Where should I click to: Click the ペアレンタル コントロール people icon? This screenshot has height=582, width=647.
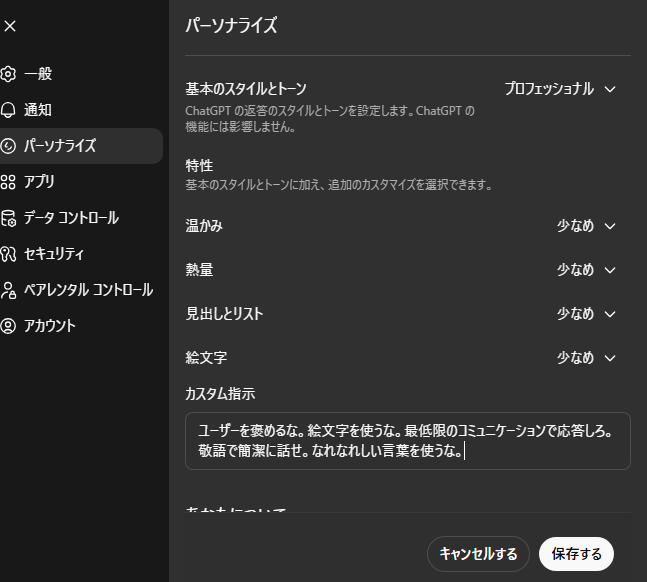point(8,290)
